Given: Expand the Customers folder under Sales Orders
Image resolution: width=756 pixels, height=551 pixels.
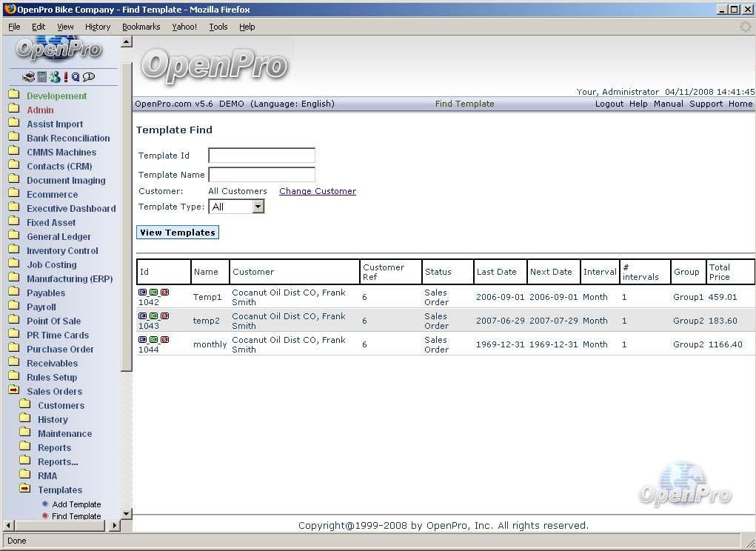Looking at the screenshot, I should 61,406.
